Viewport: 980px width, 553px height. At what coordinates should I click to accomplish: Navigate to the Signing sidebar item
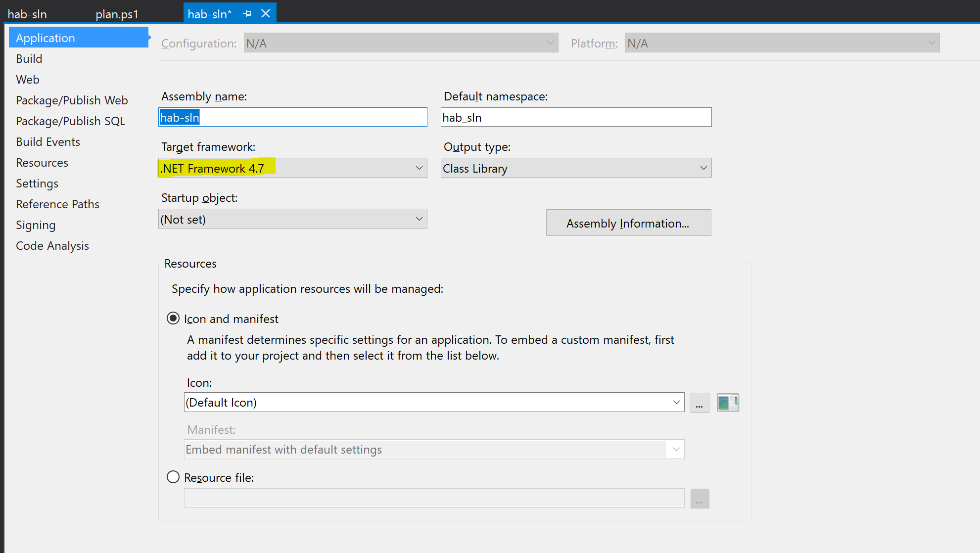35,224
